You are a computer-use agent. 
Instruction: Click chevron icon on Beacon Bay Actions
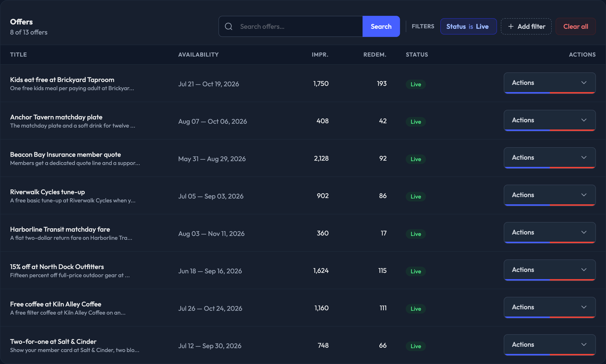pos(584,158)
